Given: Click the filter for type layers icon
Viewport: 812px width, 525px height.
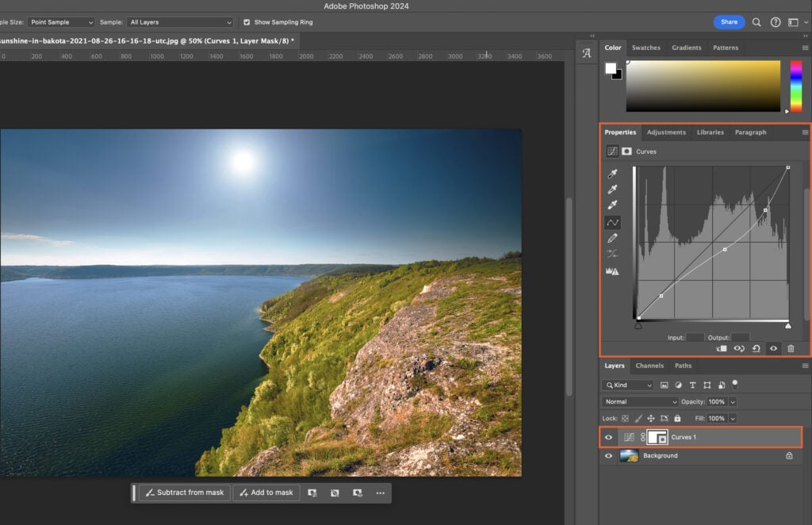Looking at the screenshot, I should click(x=693, y=385).
